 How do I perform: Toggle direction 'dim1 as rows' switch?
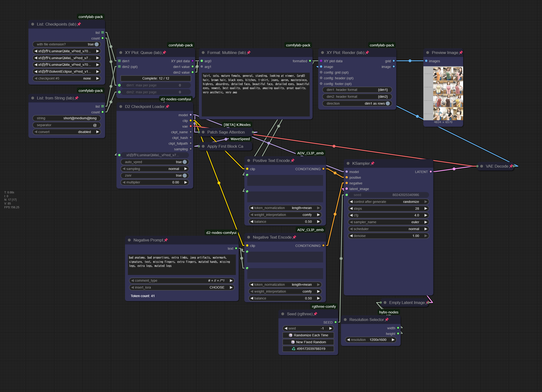pos(388,103)
